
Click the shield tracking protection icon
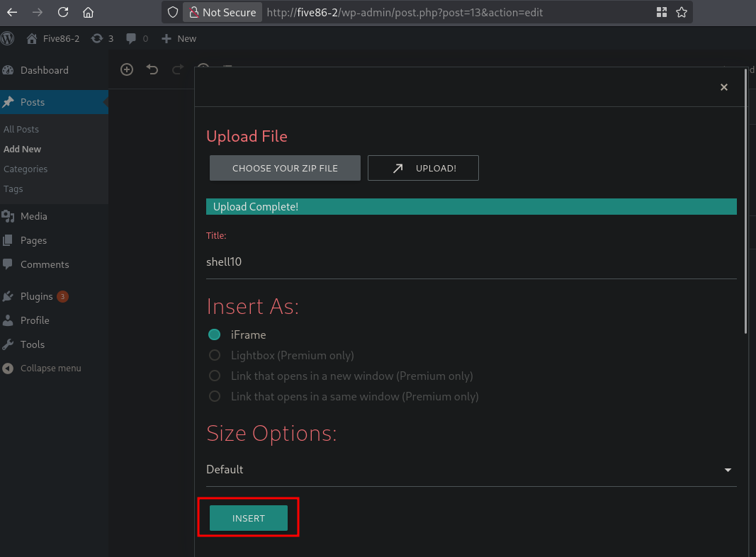(x=173, y=13)
